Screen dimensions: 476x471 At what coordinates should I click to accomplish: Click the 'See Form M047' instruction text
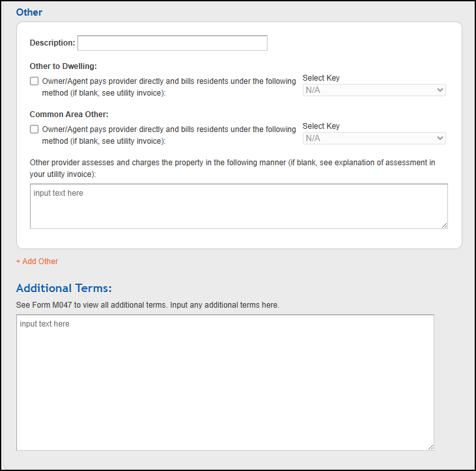coord(148,305)
